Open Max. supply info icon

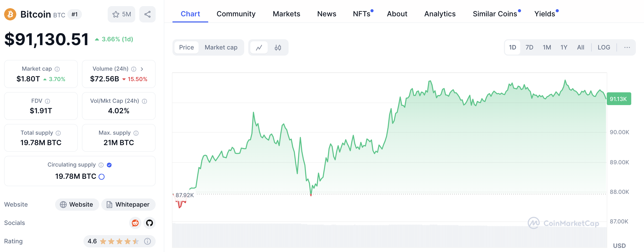pos(136,133)
